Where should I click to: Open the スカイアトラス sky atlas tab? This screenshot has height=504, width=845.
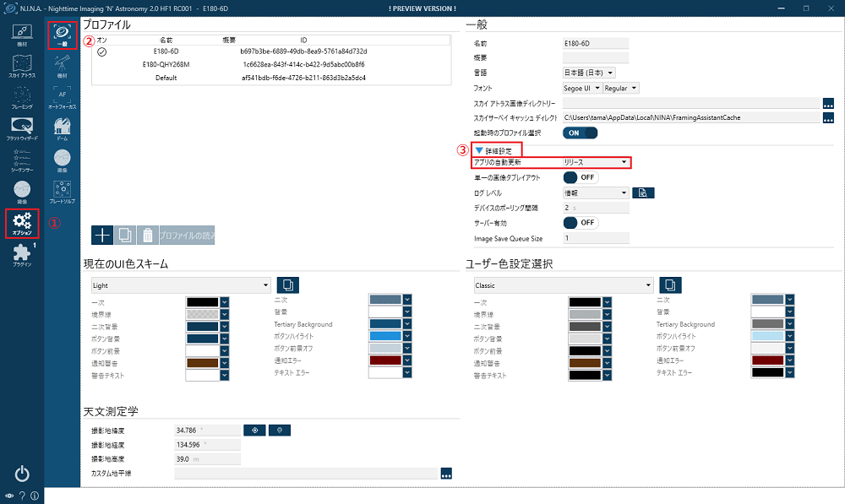point(22,66)
